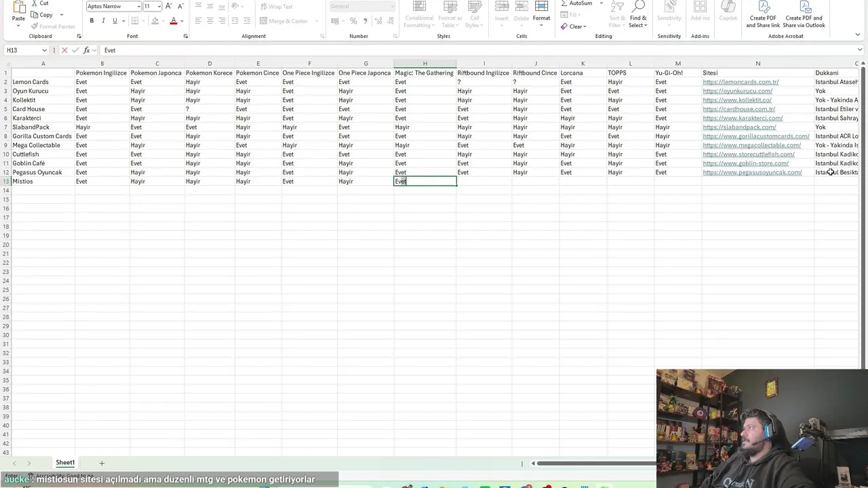Toggle Center alignment in Alignment group
Viewport: 868px width, 488px height.
coord(210,21)
